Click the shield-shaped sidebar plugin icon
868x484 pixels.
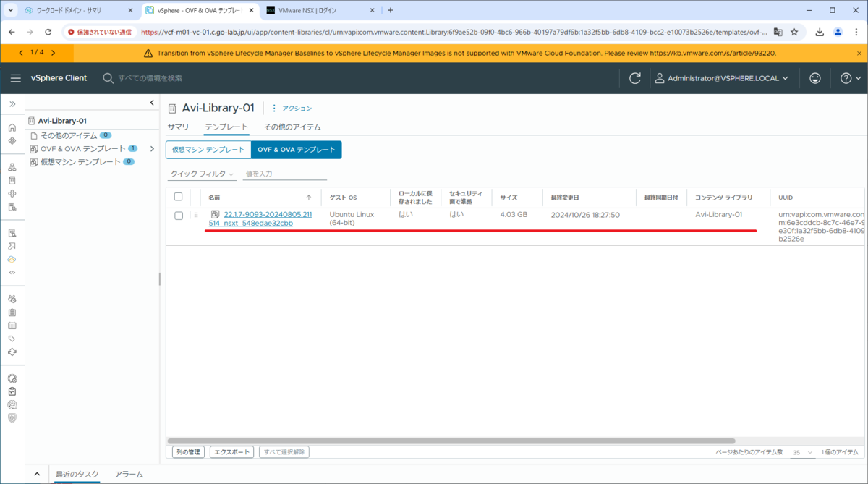point(12,417)
